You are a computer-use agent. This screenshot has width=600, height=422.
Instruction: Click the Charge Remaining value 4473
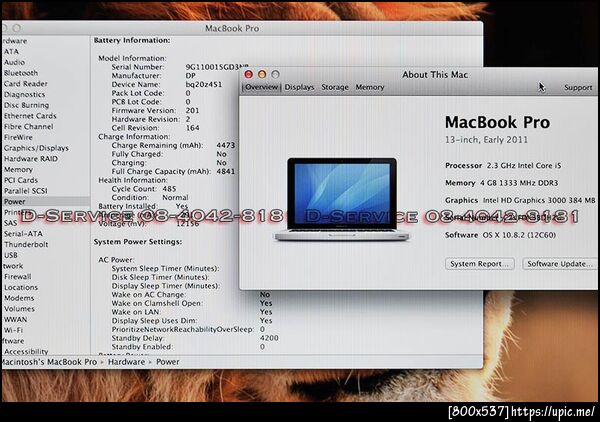tap(226, 145)
